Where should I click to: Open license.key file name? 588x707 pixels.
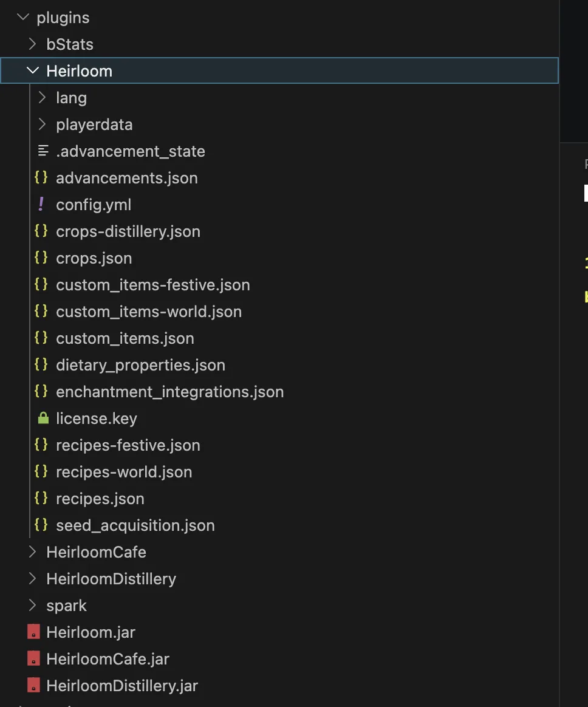point(97,419)
